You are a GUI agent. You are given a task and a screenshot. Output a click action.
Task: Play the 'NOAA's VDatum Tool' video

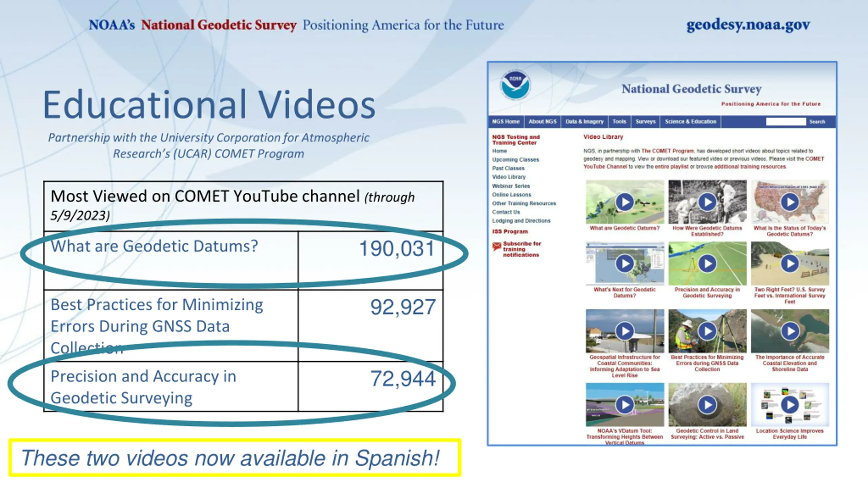point(625,405)
